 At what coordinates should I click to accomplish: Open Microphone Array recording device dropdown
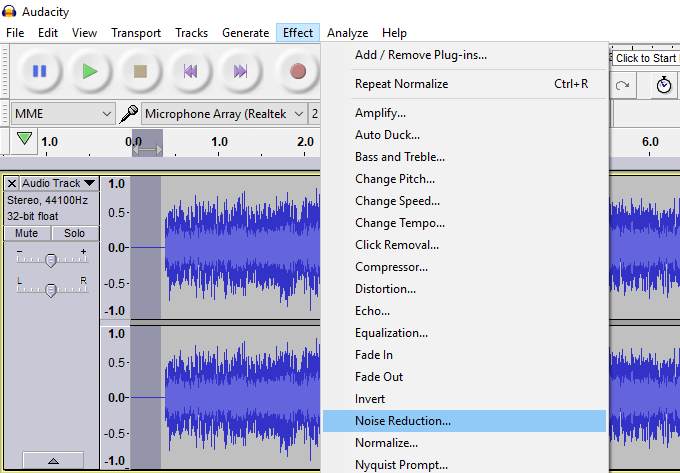point(224,114)
